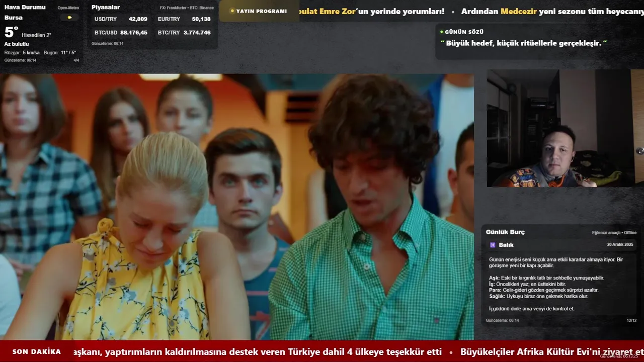
Task: Click the Son Dakika label
Action: click(x=36, y=352)
